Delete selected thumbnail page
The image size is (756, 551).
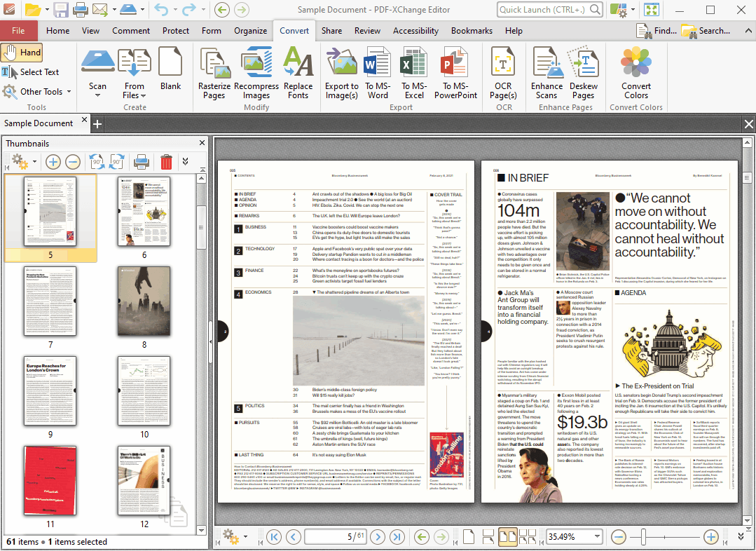[165, 162]
